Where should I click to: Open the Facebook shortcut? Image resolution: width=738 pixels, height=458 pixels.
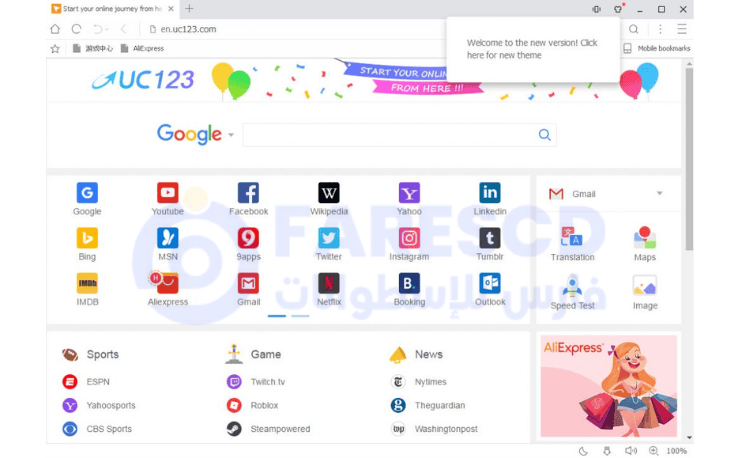[248, 193]
